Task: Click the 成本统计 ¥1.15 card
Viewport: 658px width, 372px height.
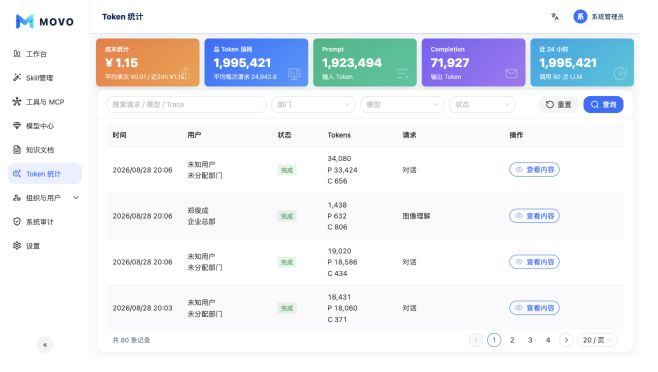Action: coord(148,63)
